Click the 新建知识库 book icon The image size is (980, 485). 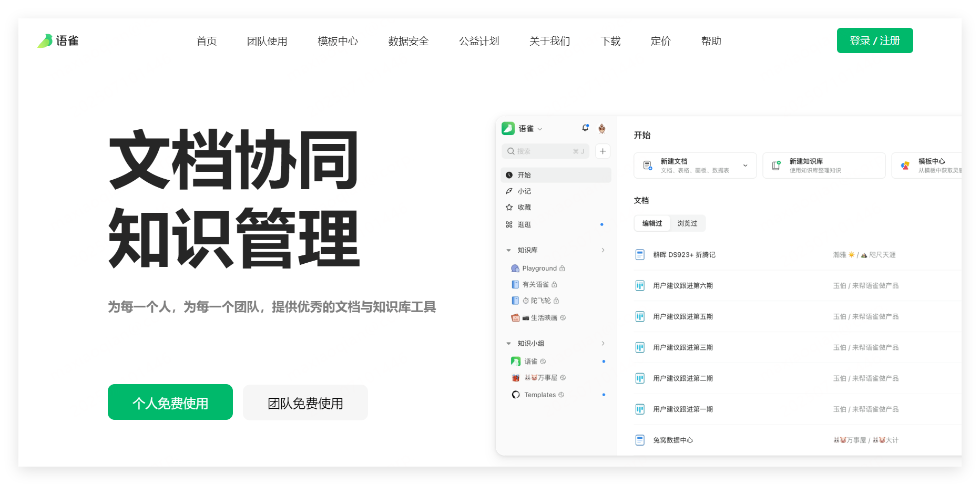click(777, 166)
